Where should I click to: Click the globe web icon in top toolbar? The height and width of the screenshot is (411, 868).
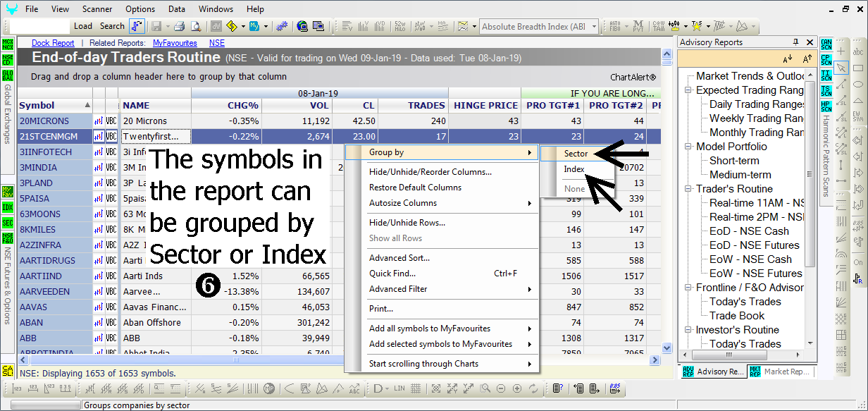point(302,27)
